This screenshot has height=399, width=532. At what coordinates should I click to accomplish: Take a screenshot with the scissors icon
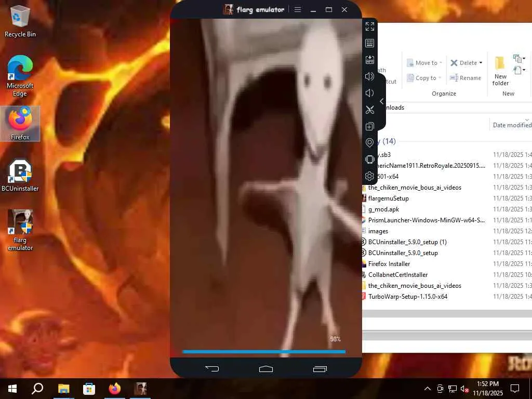click(370, 110)
